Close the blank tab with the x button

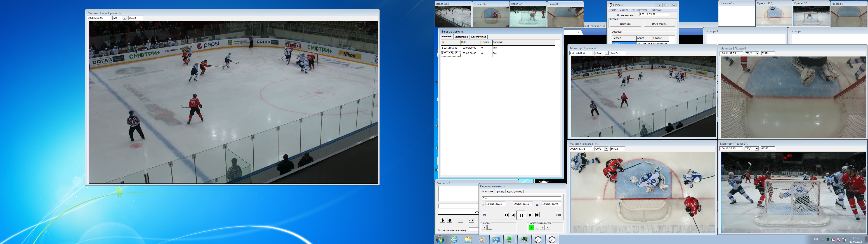tap(578, 33)
